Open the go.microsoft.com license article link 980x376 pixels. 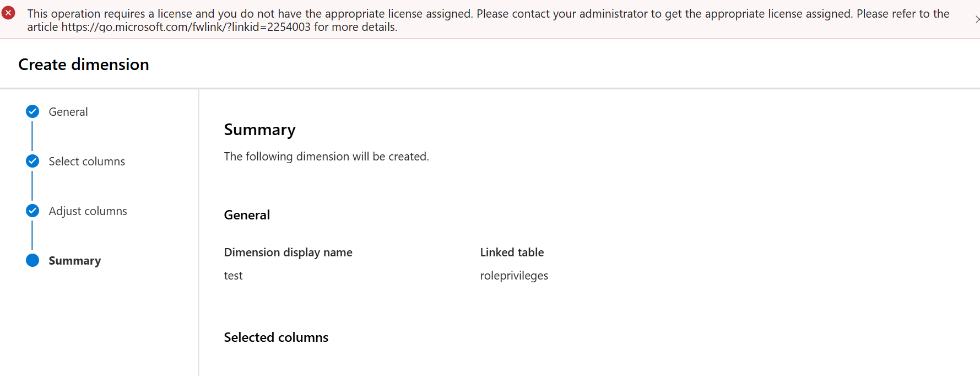pos(186,27)
